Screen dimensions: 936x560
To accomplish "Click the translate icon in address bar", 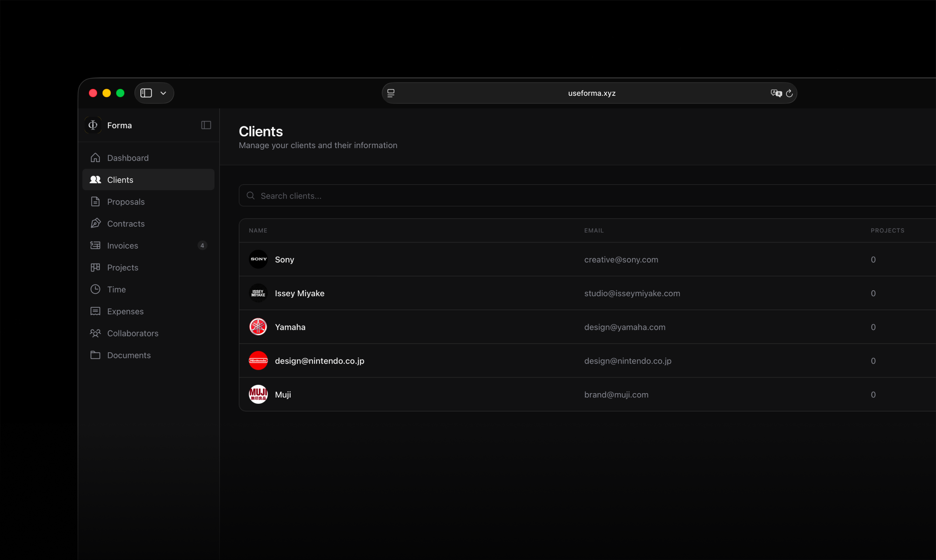I will click(x=776, y=93).
